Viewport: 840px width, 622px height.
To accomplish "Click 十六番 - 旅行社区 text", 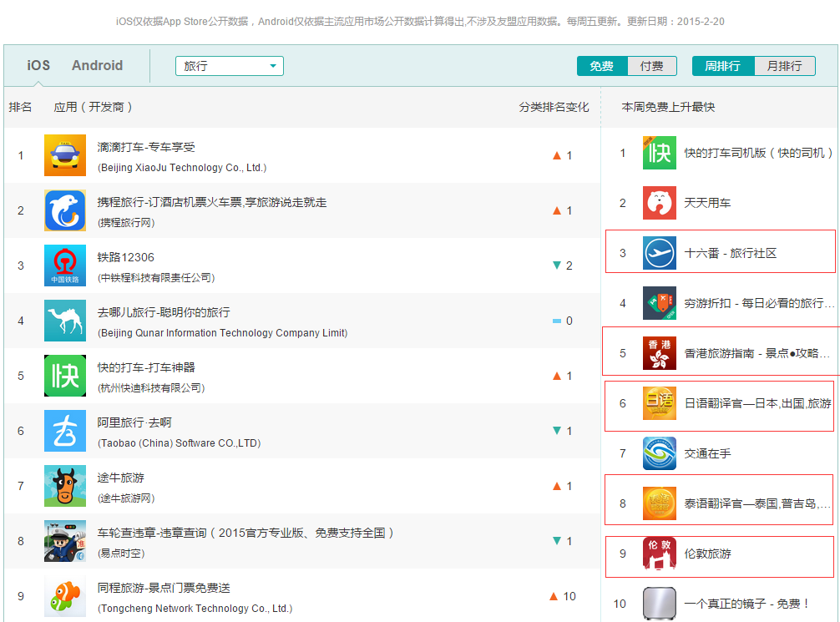I will [x=731, y=253].
